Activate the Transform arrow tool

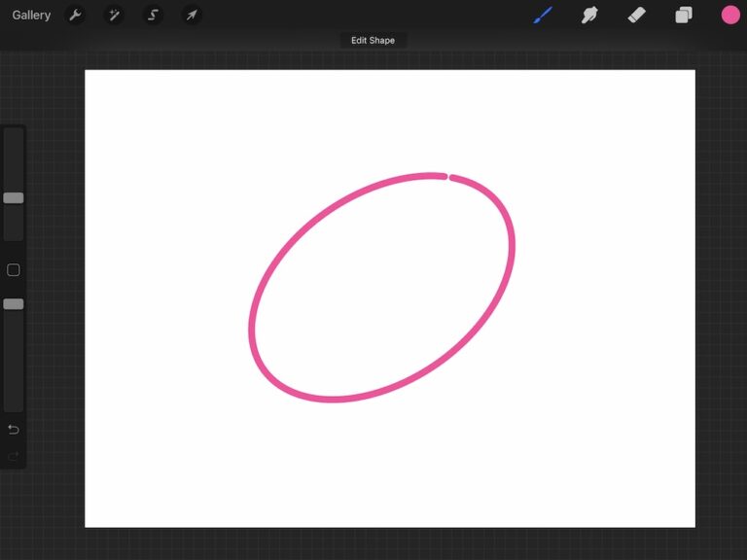(x=192, y=15)
